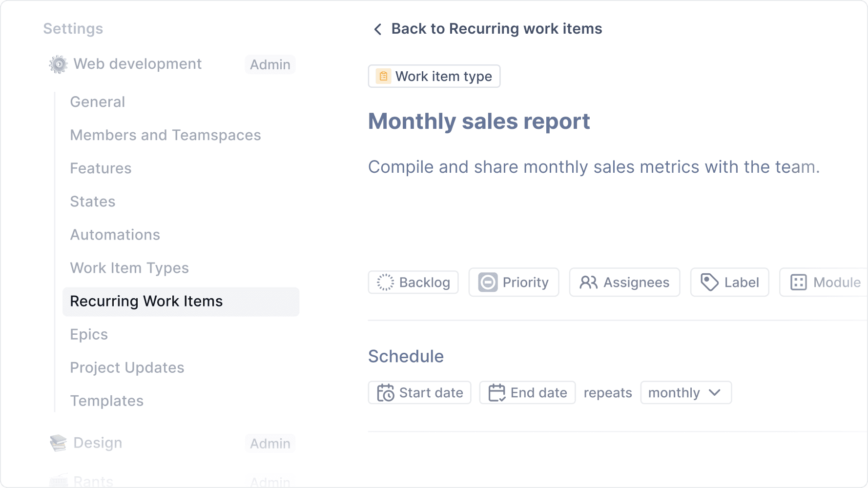Click the End date calendar icon
Viewport: 868px width, 488px height.
pos(496,392)
